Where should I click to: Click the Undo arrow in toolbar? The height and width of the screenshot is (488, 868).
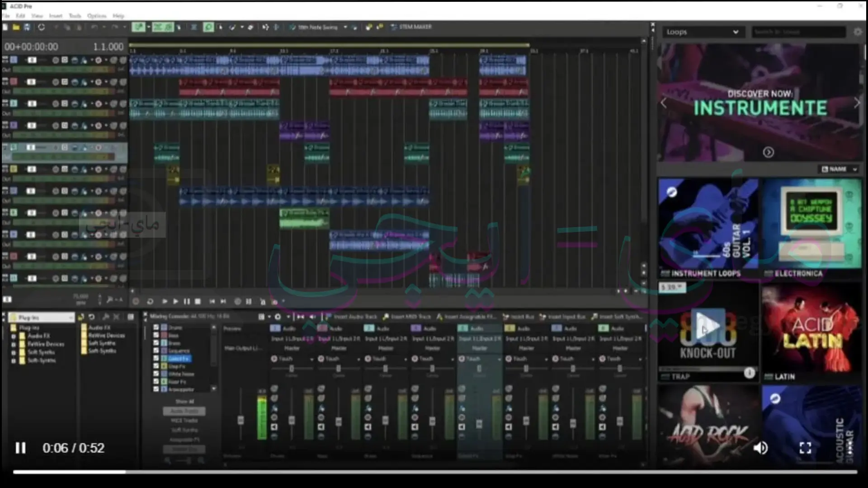pyautogui.click(x=94, y=27)
